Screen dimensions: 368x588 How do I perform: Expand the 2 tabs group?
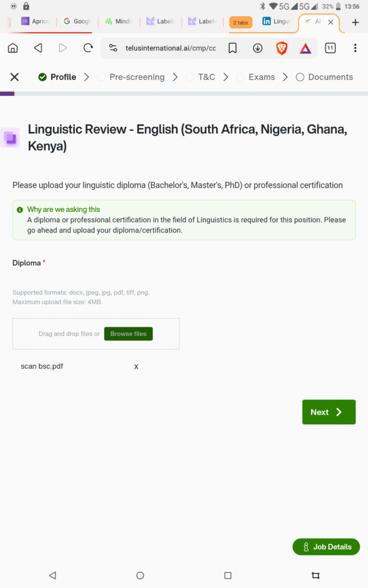point(240,22)
